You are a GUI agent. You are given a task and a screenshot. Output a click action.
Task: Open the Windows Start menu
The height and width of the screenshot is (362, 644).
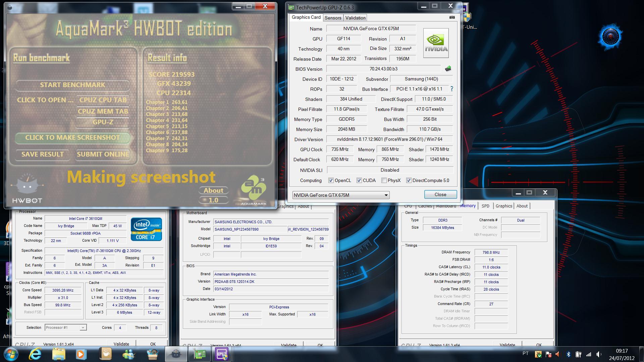pyautogui.click(x=10, y=354)
